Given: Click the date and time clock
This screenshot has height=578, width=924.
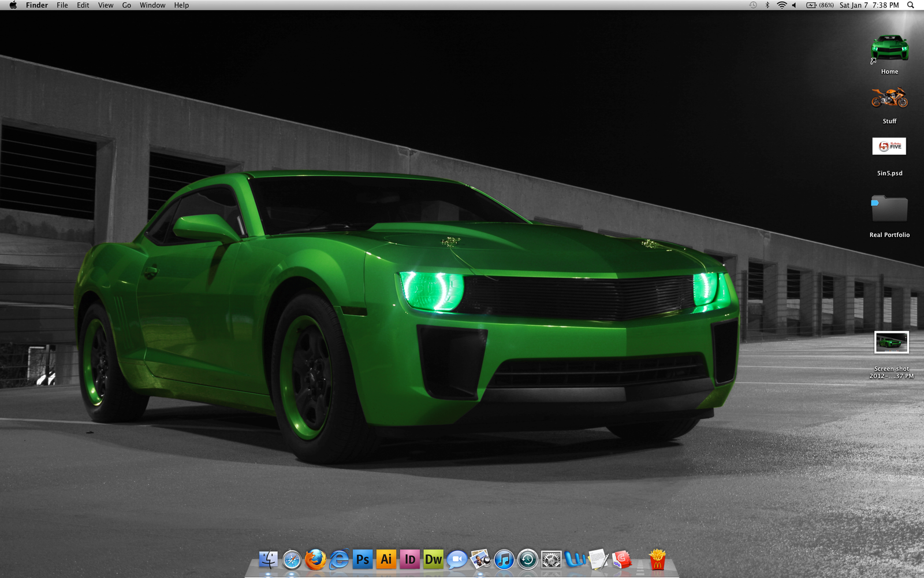Looking at the screenshot, I should (869, 5).
